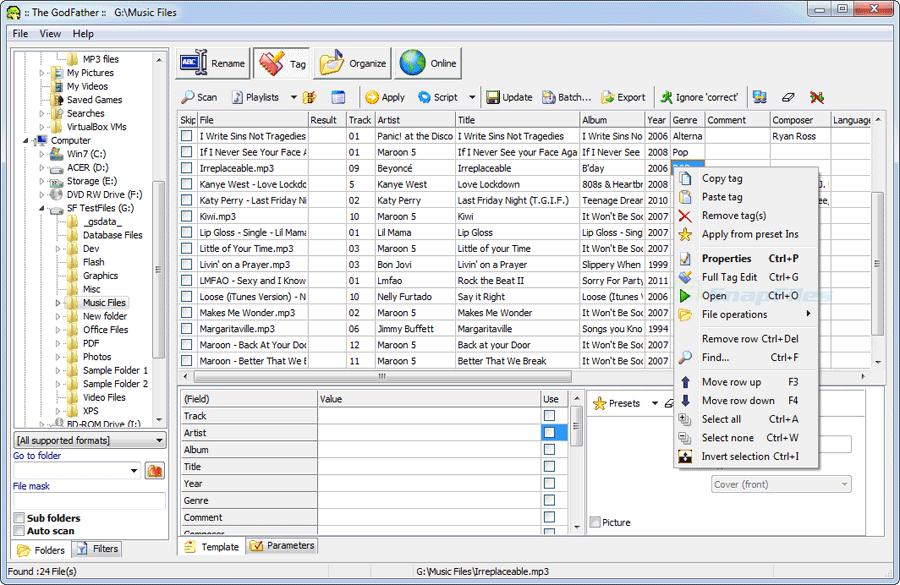Image resolution: width=900 pixels, height=585 pixels.
Task: Choose Full Tag Edit from context menu
Action: tap(729, 277)
